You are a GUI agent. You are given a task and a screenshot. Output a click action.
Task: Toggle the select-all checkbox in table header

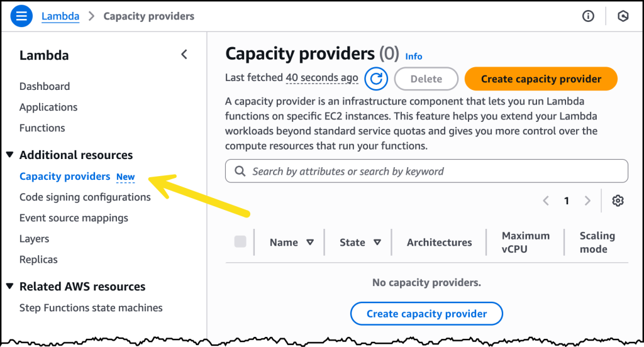pyautogui.click(x=240, y=242)
